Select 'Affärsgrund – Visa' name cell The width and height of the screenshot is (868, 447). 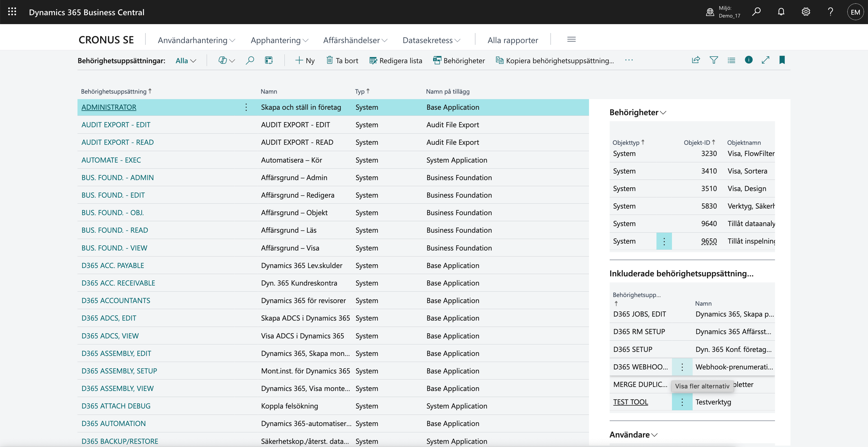tap(290, 248)
